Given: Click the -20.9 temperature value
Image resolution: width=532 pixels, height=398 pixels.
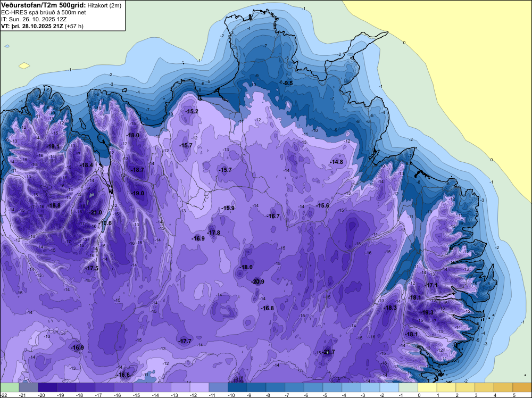Looking at the screenshot, I should click(x=257, y=281).
